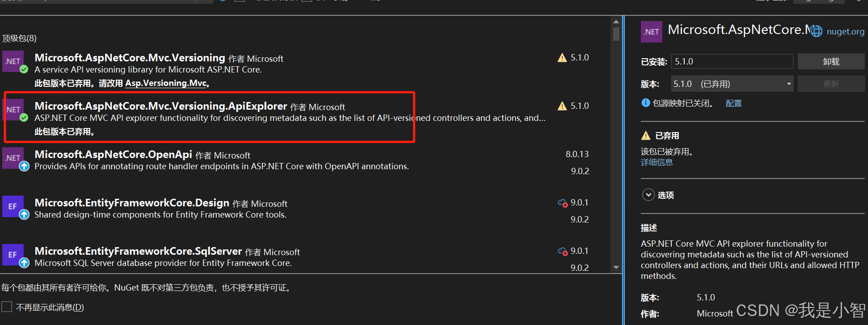The width and height of the screenshot is (868, 325).
Task: Click the update arrow badge on OpenApi package icon
Action: click(x=24, y=166)
